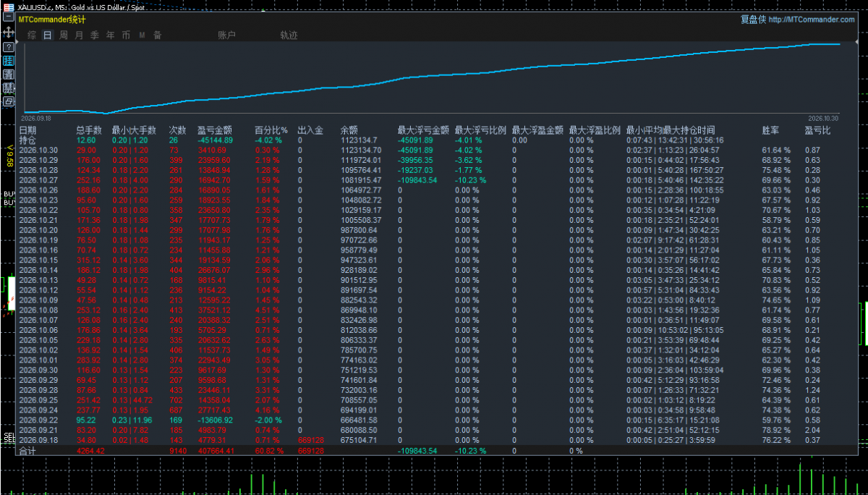Click the 黑 sidebar icon
The width and height of the screenshot is (868, 495).
[9, 88]
